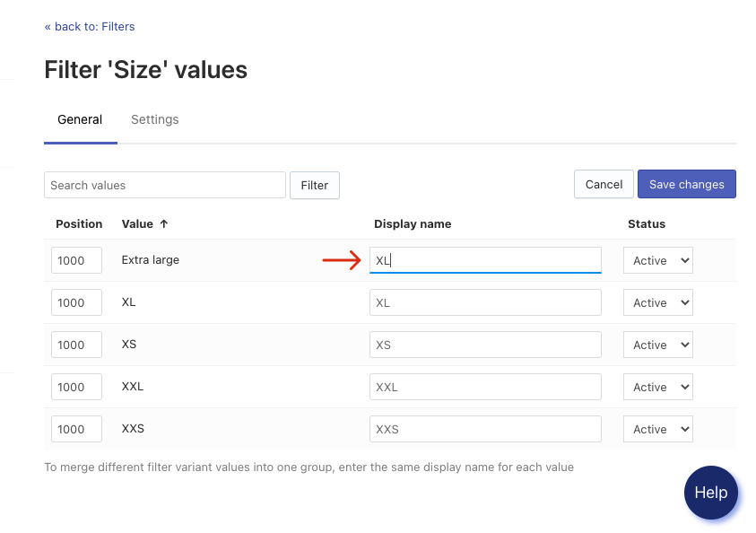Switch to the Settings tab
This screenshot has height=533, width=756.
click(154, 119)
